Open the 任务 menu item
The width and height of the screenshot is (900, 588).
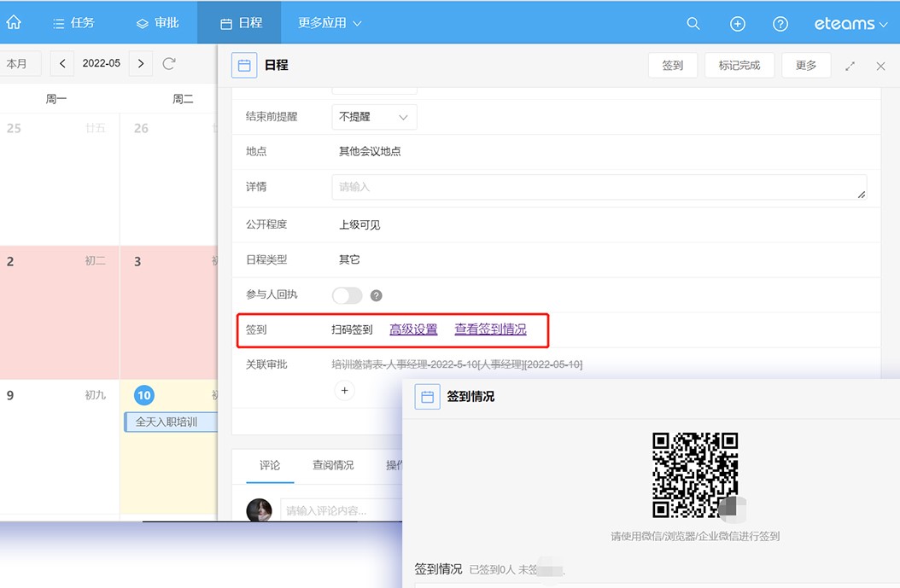pyautogui.click(x=73, y=23)
